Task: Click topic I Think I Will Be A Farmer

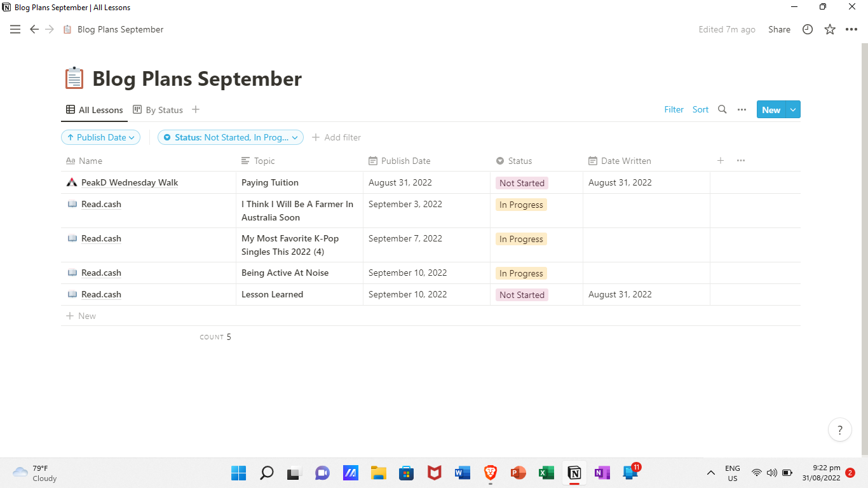Action: [x=297, y=210]
